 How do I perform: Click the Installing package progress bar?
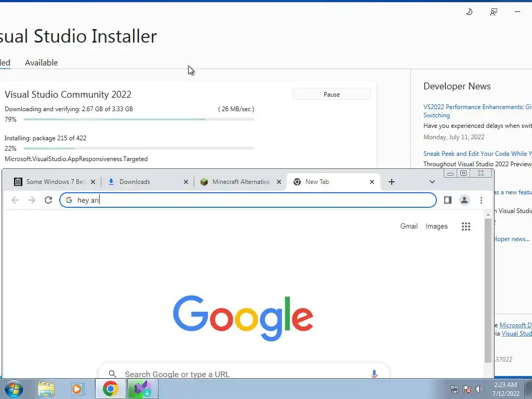(x=139, y=148)
